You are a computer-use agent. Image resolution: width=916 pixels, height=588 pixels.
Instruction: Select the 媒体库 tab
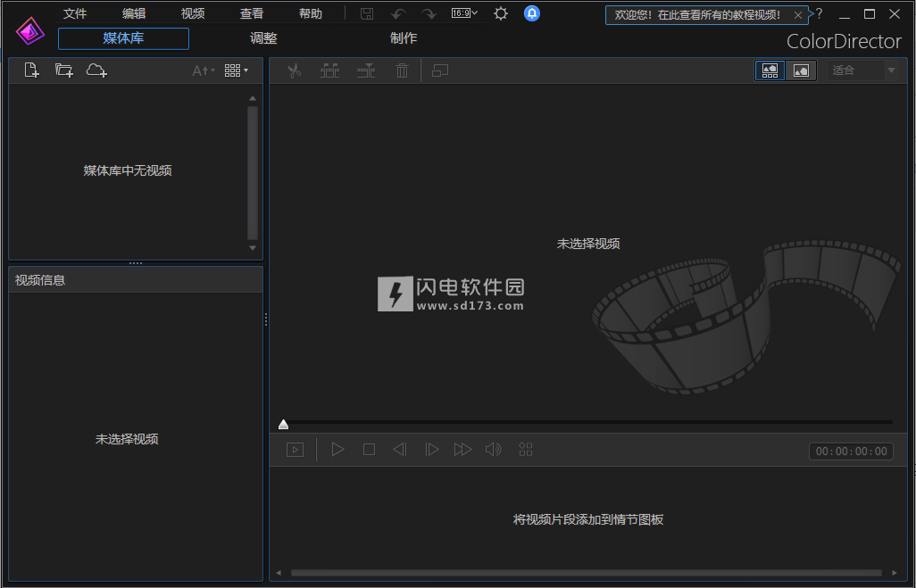click(123, 38)
